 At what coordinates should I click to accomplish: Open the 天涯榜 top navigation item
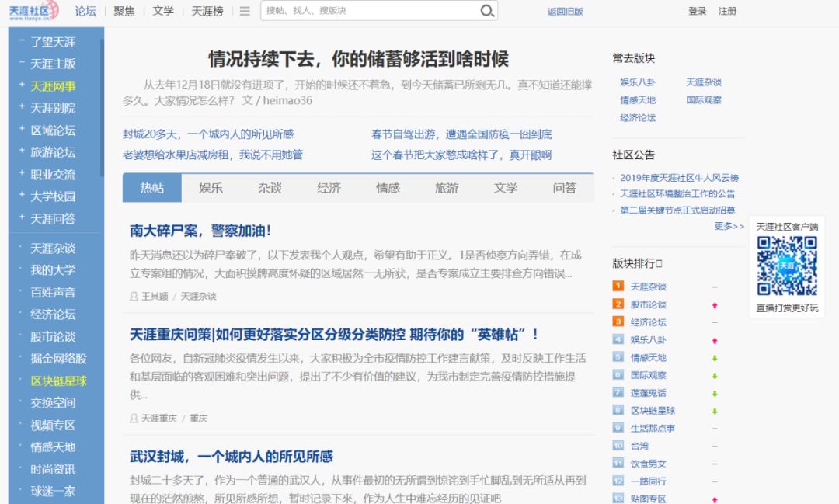(x=207, y=11)
